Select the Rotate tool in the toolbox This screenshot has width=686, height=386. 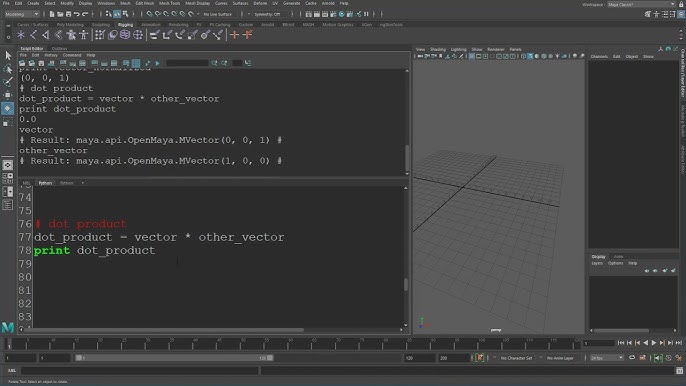pyautogui.click(x=7, y=109)
